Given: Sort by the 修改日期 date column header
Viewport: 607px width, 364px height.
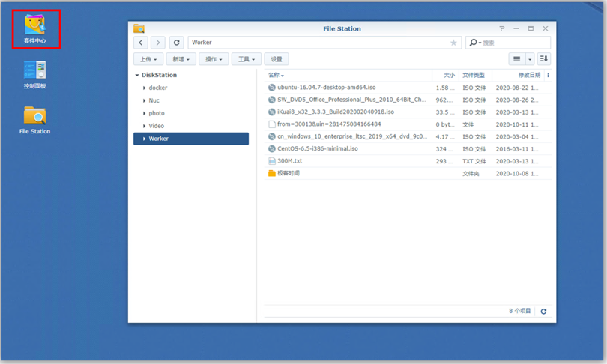Looking at the screenshot, I should coord(518,76).
